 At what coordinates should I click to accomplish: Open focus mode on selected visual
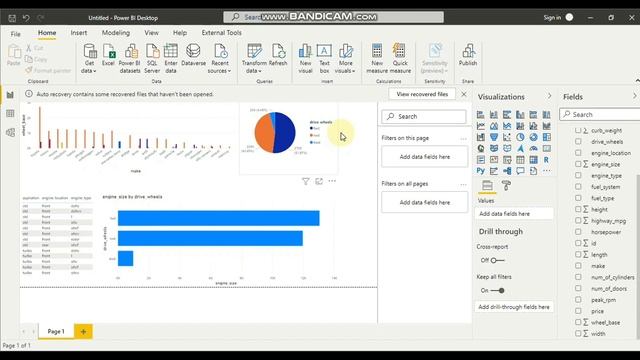click(x=319, y=181)
